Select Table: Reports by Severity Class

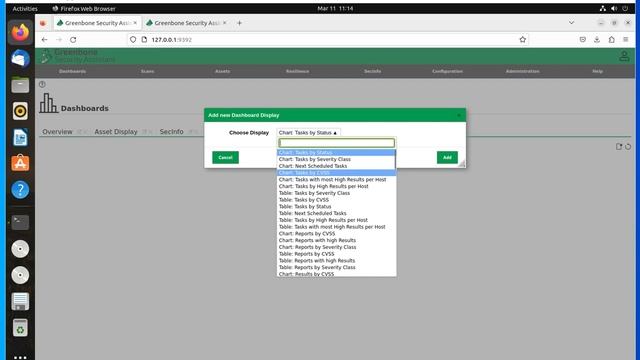(336, 267)
